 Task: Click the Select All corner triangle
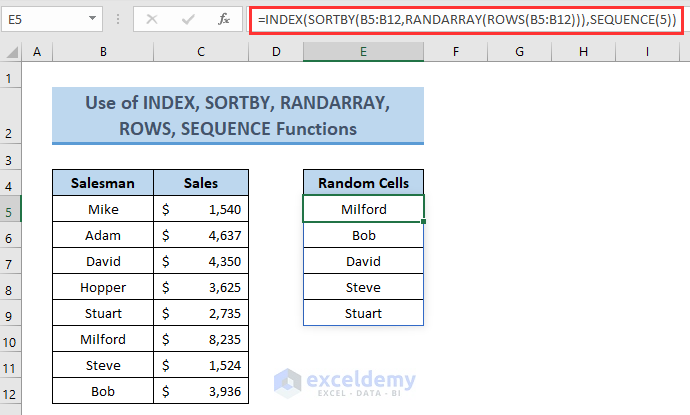pos(11,52)
